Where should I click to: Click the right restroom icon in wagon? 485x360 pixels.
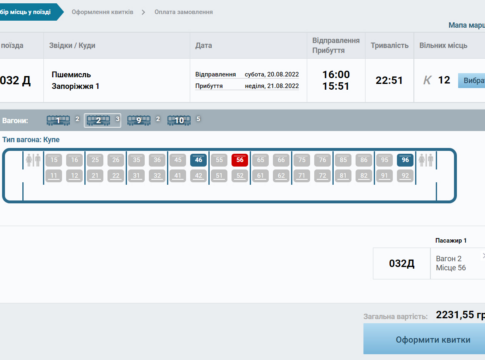426,160
